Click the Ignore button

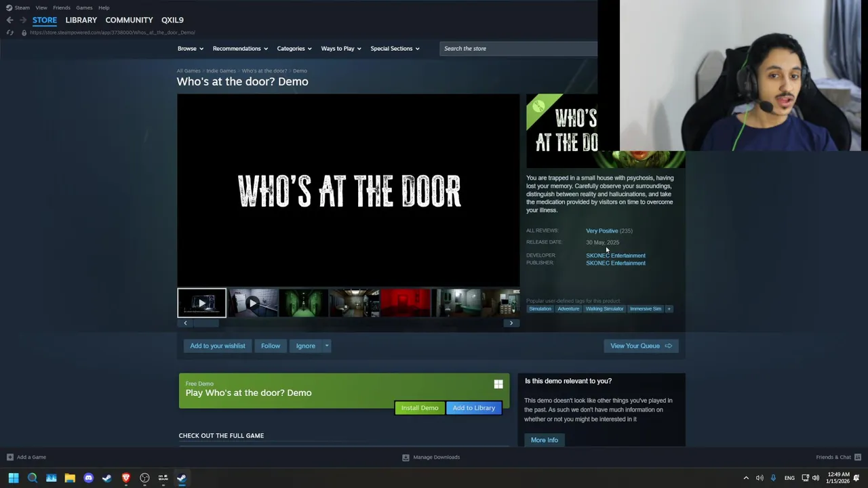coord(305,346)
